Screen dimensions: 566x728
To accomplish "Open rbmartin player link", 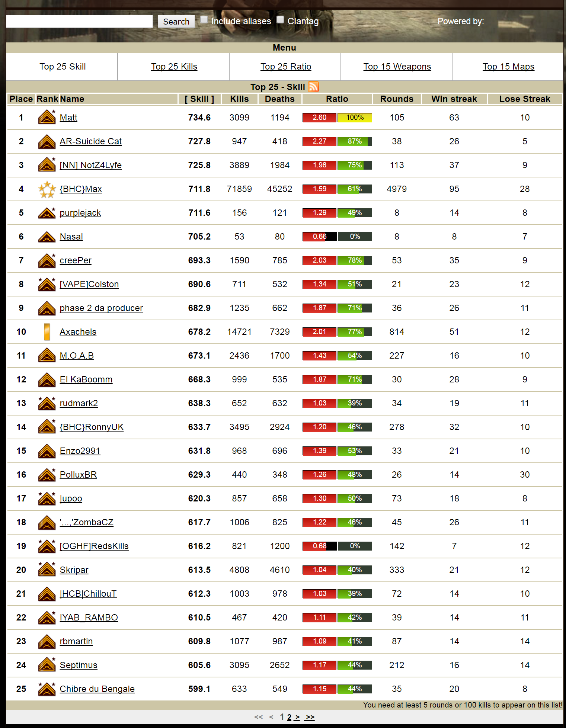I will (x=76, y=641).
